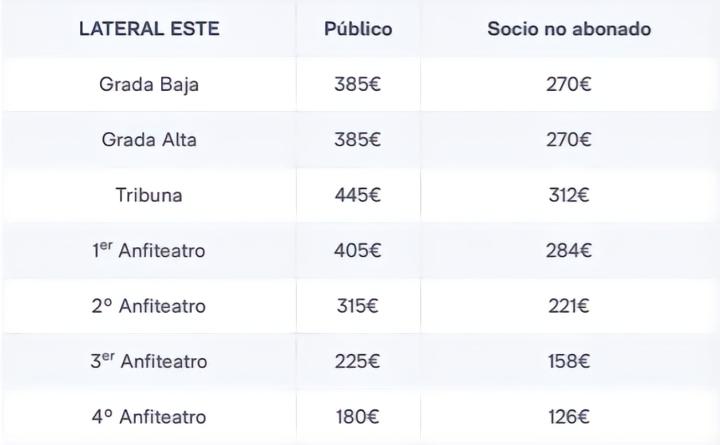Click the 284€ socio price cell
Viewport: 720px width, 445px height.
point(570,251)
